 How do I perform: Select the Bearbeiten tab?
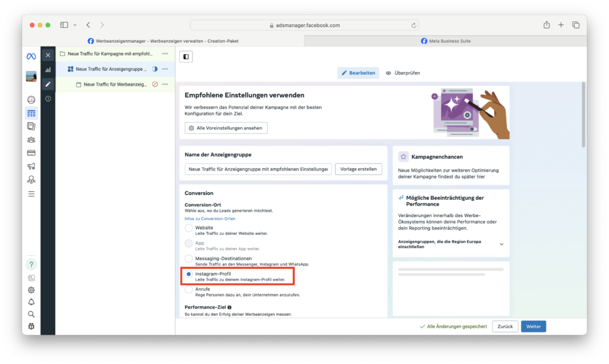358,73
